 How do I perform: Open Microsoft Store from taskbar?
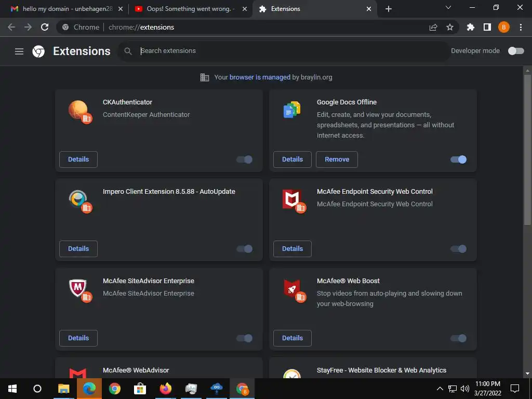pos(140,389)
